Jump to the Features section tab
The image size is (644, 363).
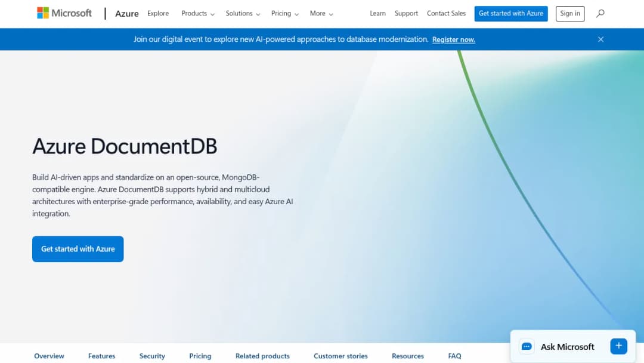tap(101, 356)
